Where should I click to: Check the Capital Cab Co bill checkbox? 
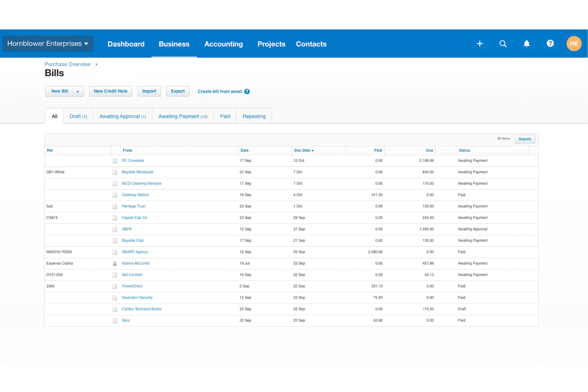pos(115,218)
